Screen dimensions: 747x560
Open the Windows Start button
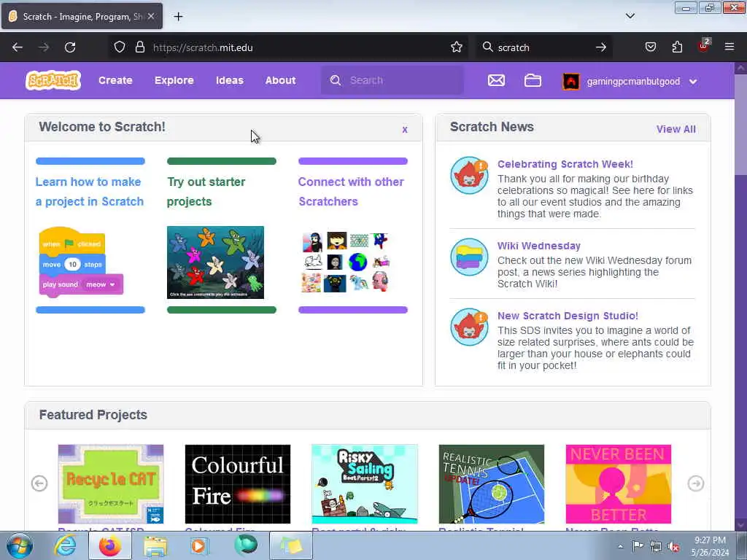point(20,545)
